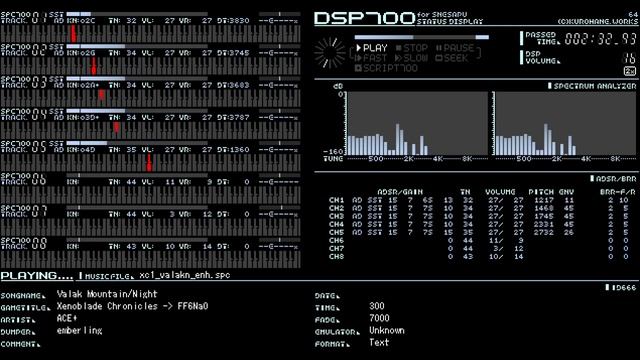Click the CH8 row label in ADSR table
Viewport: 640px width, 360px height.
coord(336,256)
